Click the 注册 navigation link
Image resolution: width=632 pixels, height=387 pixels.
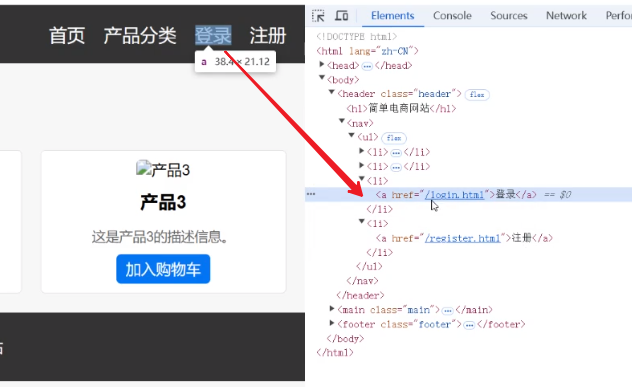(268, 35)
